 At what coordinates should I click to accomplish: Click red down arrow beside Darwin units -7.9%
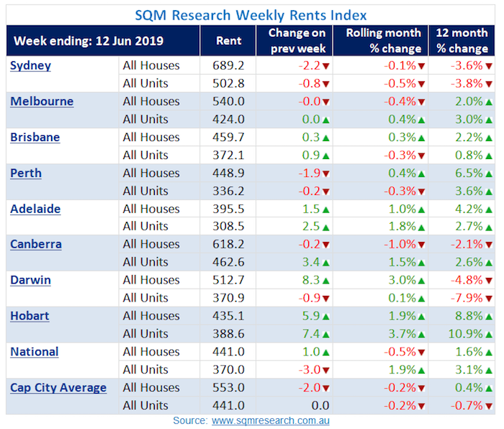point(489,299)
